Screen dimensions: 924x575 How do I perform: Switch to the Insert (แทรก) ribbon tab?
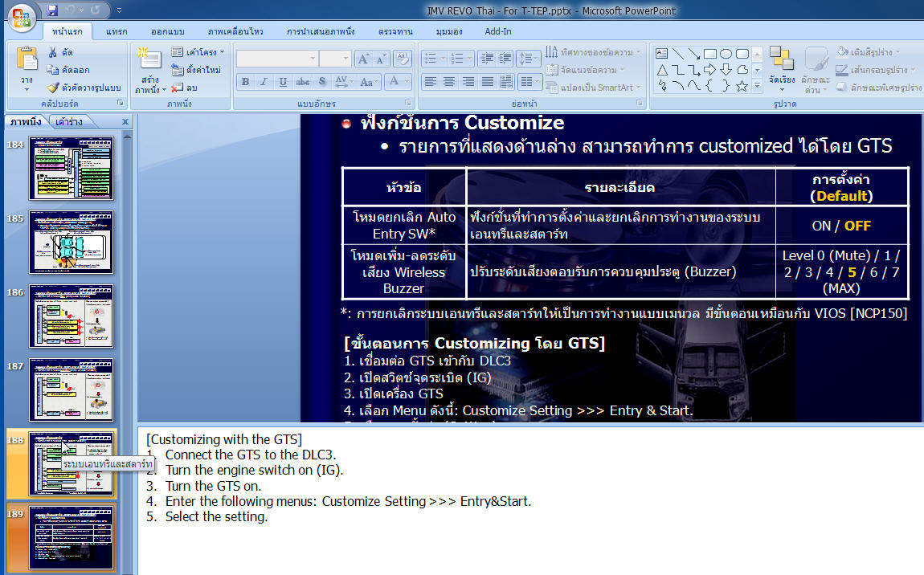point(117,32)
